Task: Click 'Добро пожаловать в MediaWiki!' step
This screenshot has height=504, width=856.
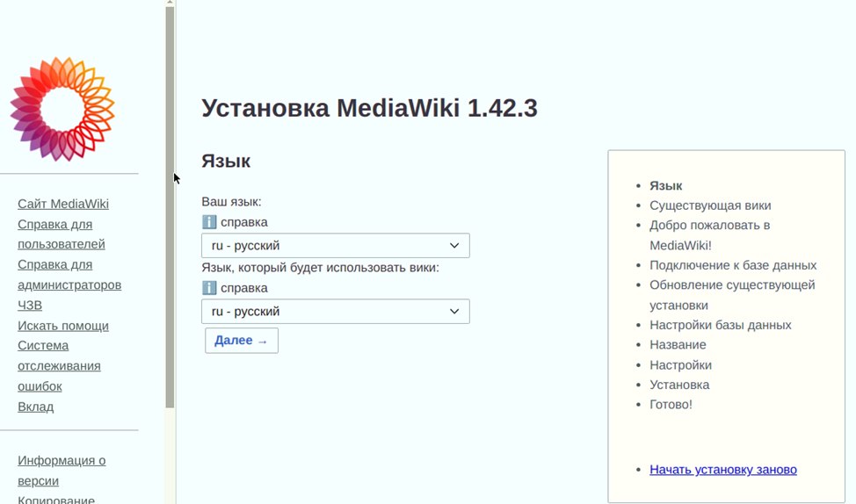Action: click(x=710, y=235)
